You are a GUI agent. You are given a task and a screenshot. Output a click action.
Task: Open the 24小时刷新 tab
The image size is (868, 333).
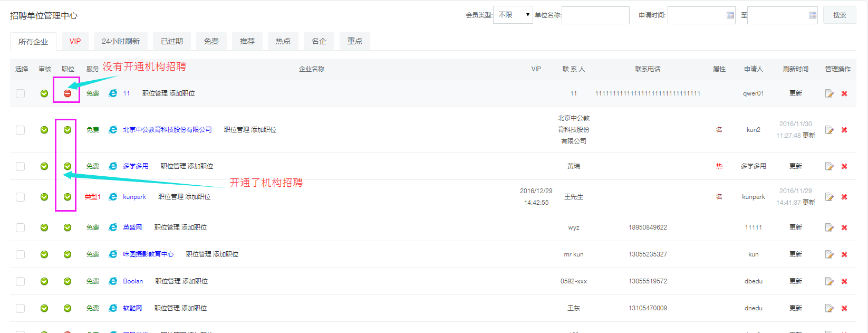coord(121,41)
